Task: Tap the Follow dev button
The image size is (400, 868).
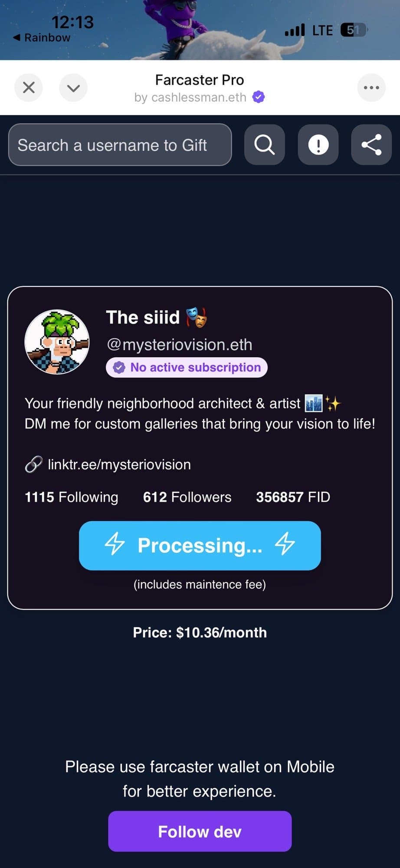Action: (200, 832)
